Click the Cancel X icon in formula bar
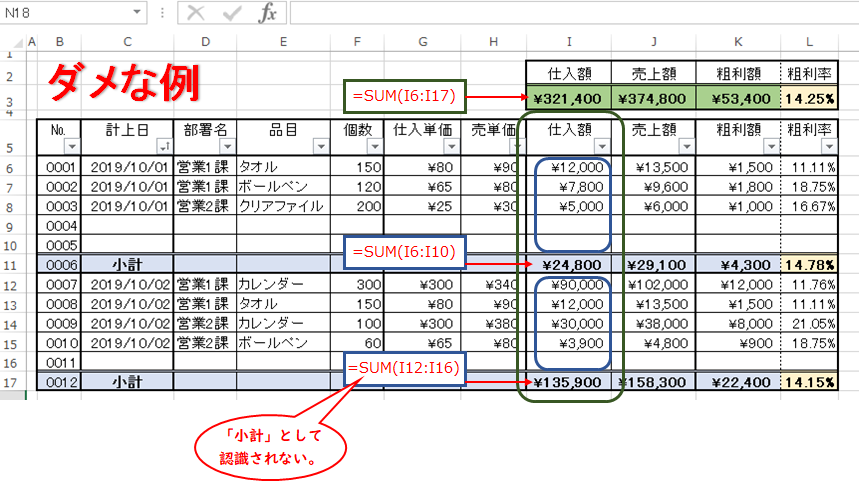859x481 pixels. click(x=196, y=13)
